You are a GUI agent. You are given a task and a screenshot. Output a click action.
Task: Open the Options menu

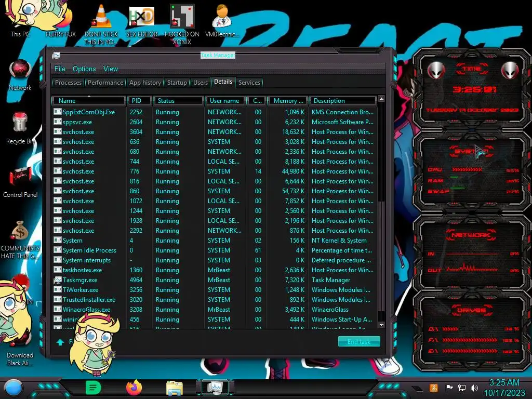(84, 69)
